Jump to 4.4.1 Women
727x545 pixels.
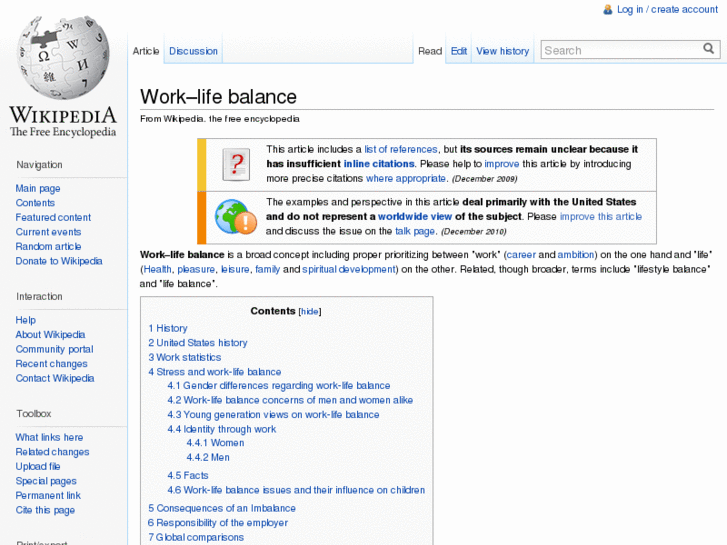coord(215,443)
